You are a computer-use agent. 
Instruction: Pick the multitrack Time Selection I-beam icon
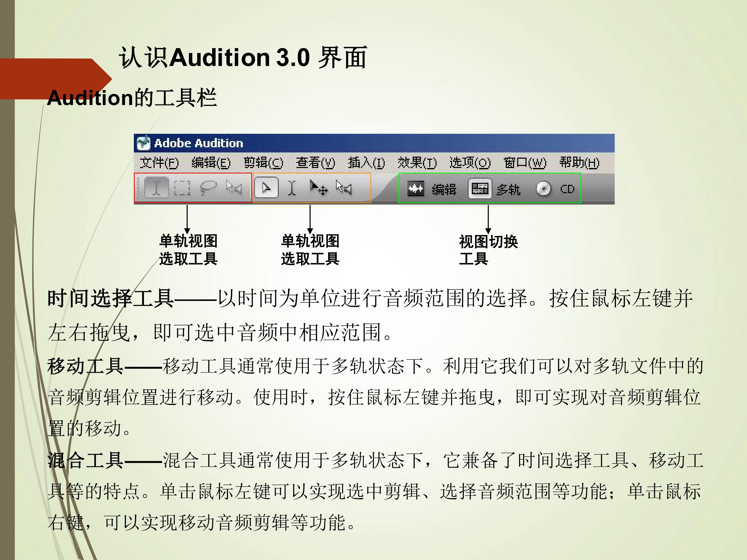click(292, 188)
